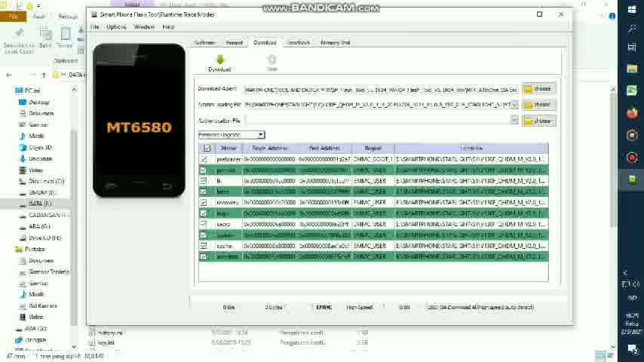Select DATA (E:) drive in Explorer sidebar
Viewport: 644px width, 362px height.
click(x=40, y=203)
